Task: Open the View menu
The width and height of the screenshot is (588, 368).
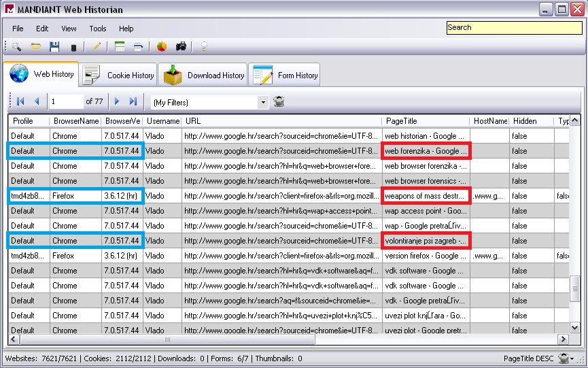Action: click(69, 29)
